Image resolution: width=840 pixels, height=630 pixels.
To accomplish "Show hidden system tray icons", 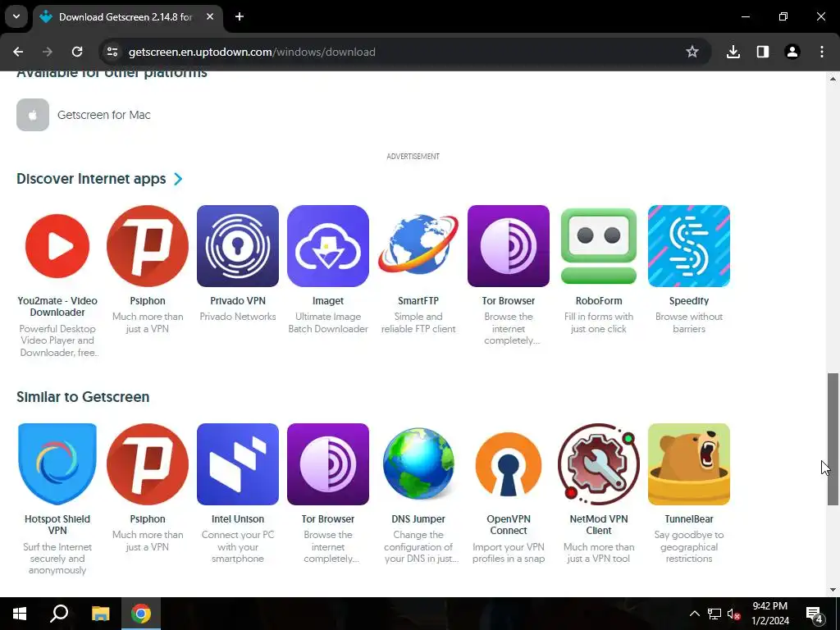I will click(694, 614).
